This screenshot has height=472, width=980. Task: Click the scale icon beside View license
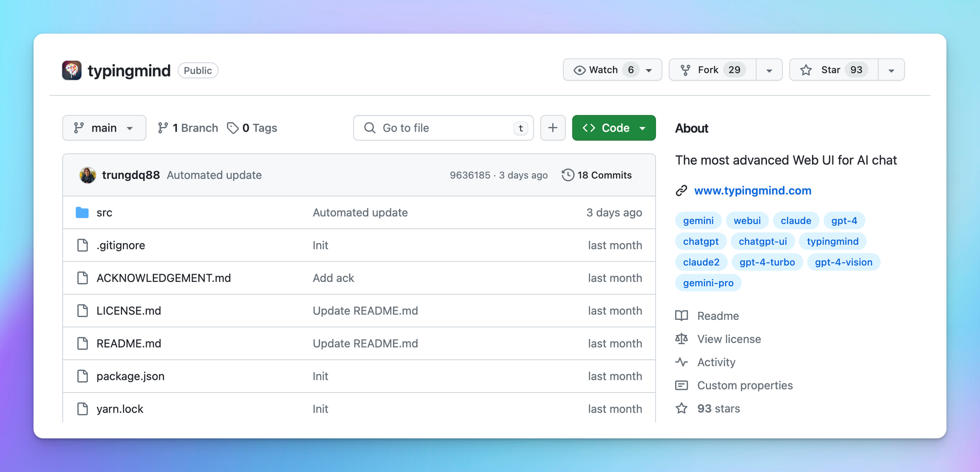[681, 339]
